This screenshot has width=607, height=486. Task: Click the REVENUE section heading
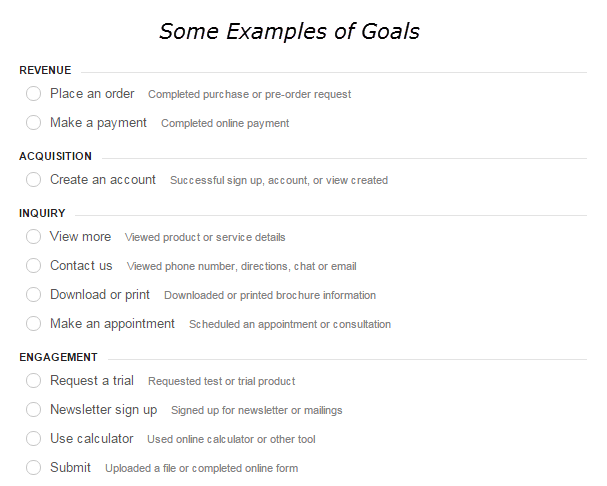(x=45, y=70)
